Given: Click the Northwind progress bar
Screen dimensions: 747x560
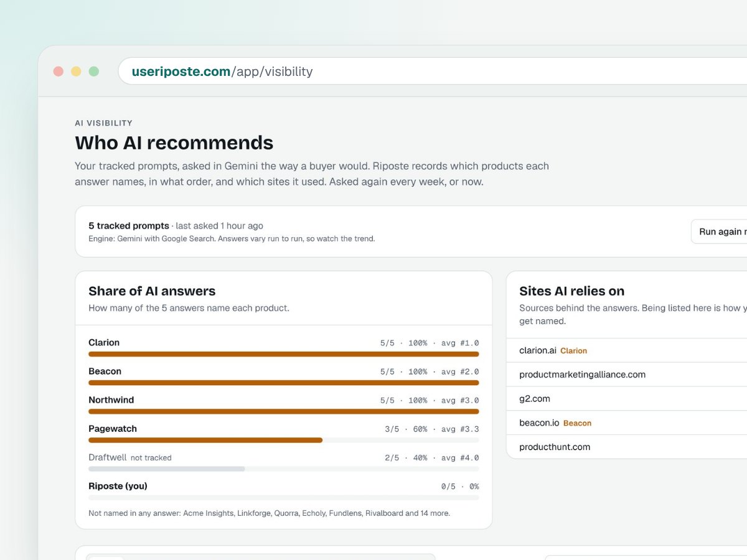Looking at the screenshot, I should (x=284, y=411).
